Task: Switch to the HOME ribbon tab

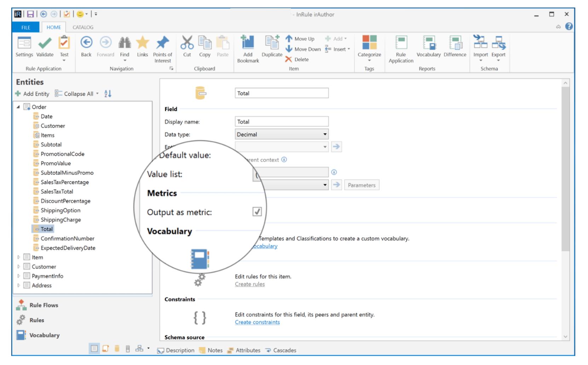Action: point(54,27)
